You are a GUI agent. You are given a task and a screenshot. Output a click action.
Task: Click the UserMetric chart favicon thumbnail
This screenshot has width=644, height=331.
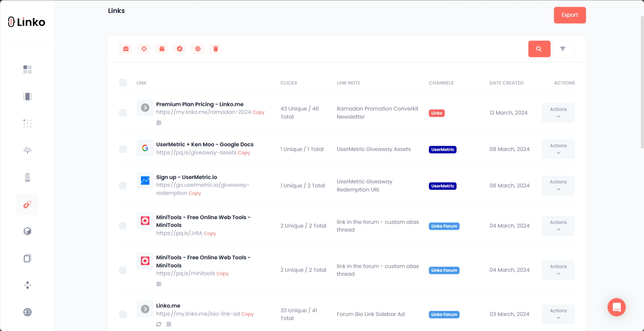(145, 181)
